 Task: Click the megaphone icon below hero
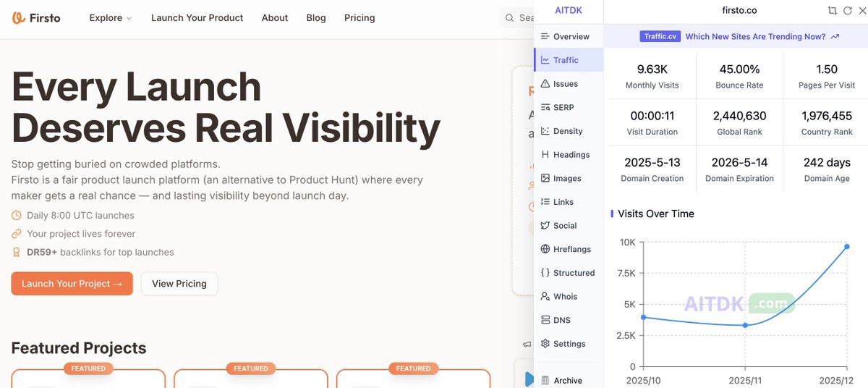click(527, 345)
